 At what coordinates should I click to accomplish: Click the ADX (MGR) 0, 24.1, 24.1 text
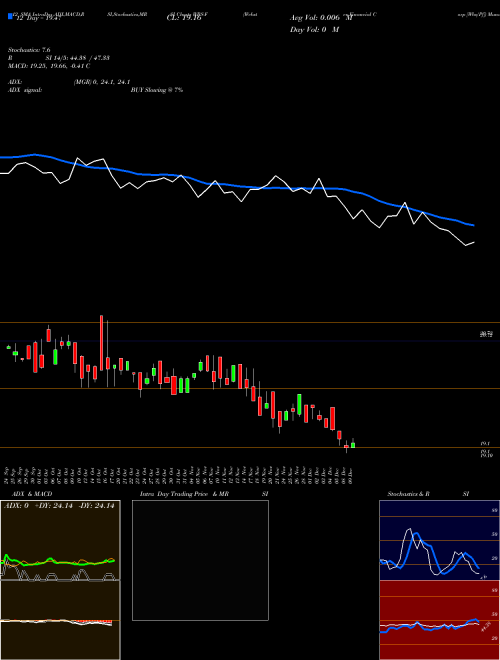[102, 82]
